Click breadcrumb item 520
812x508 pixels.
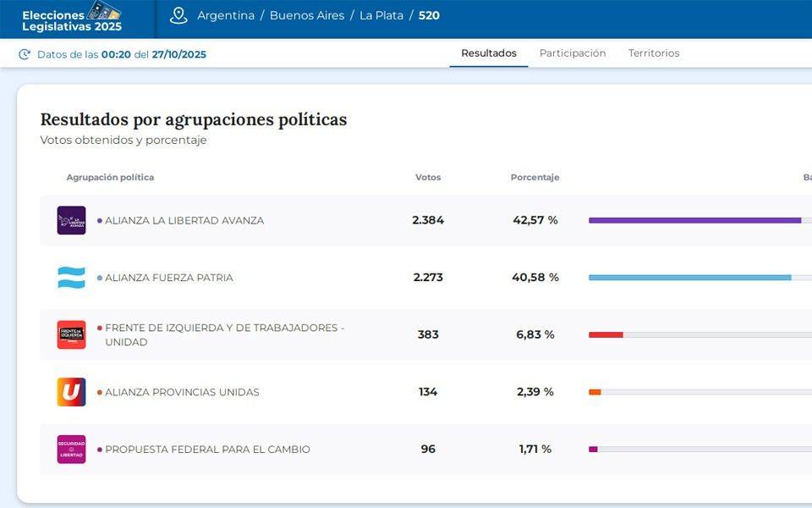429,15
